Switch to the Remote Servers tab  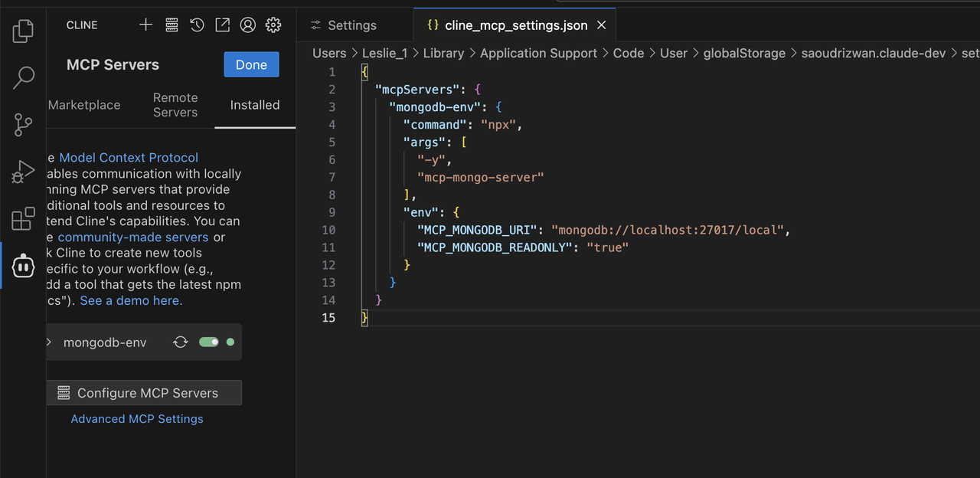[175, 105]
